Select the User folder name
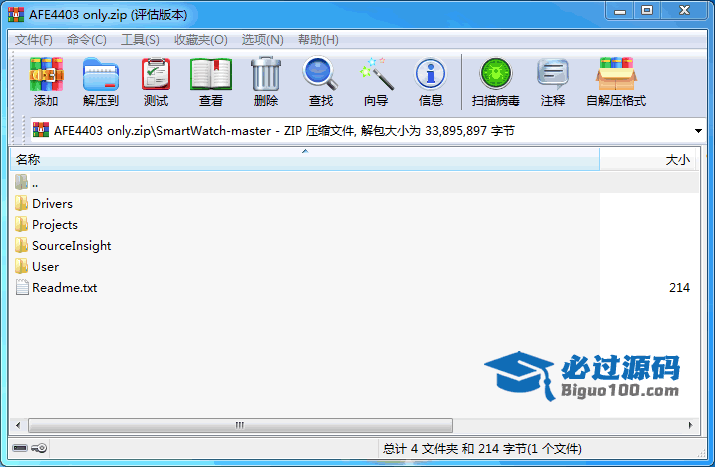Image resolution: width=715 pixels, height=467 pixels. pos(46,266)
